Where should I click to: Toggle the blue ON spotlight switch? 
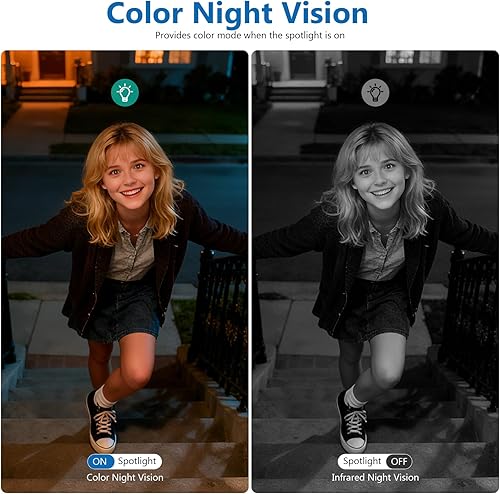click(124, 461)
